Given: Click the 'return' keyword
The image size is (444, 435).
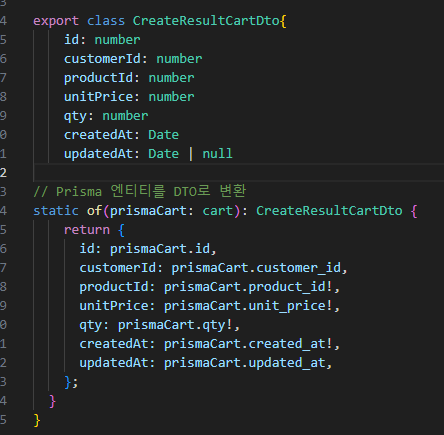Looking at the screenshot, I should 87,230.
